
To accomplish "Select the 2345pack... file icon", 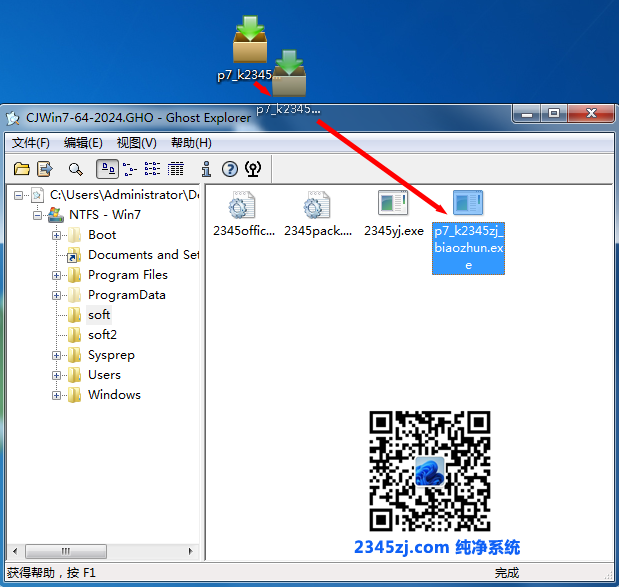I will (x=317, y=204).
